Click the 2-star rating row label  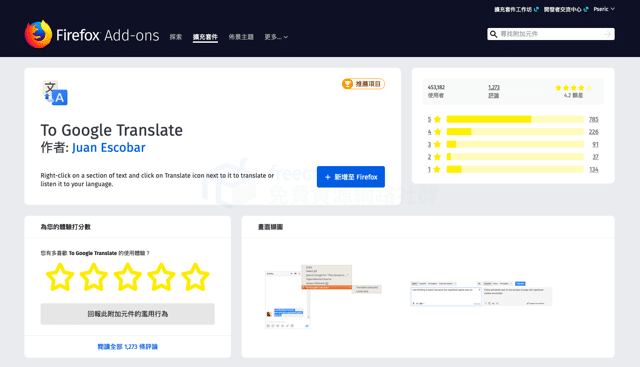434,157
